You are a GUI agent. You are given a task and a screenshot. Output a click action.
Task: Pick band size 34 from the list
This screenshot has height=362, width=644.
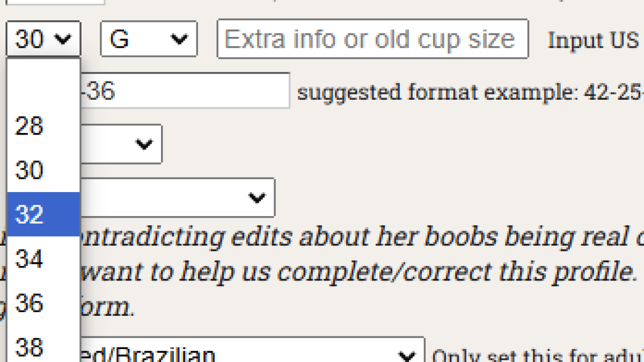tap(43, 259)
